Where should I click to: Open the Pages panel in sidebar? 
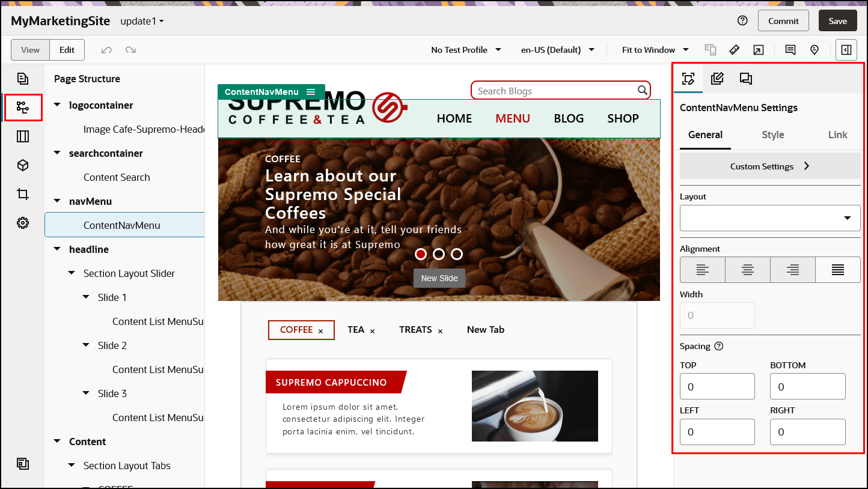pyautogui.click(x=22, y=79)
